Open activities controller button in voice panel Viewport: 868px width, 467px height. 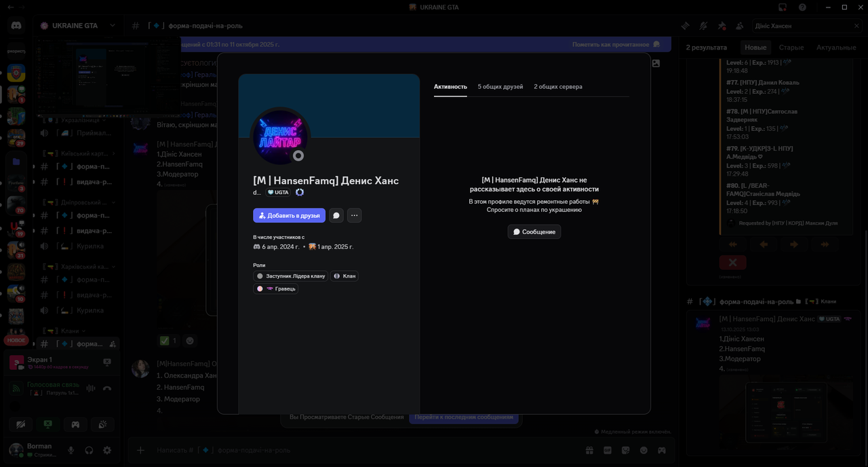click(x=75, y=424)
